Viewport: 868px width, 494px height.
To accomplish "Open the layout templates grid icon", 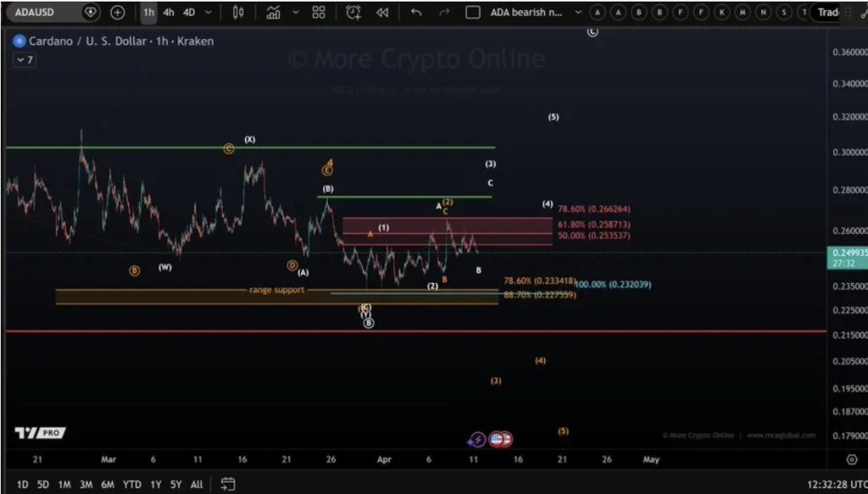I will [x=319, y=13].
